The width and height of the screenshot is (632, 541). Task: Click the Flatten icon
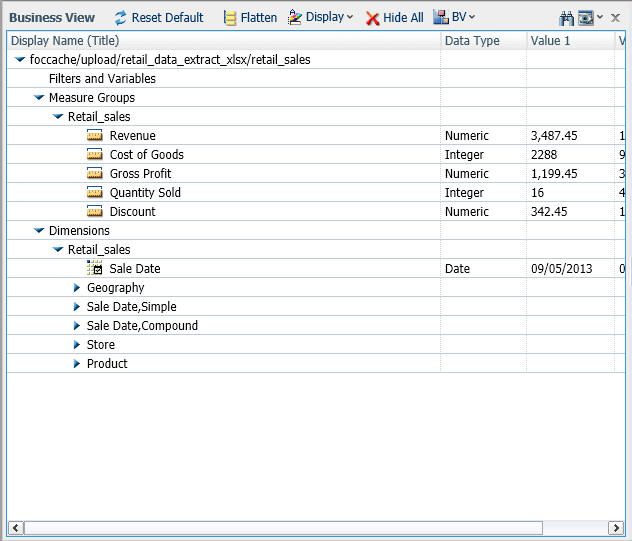230,18
